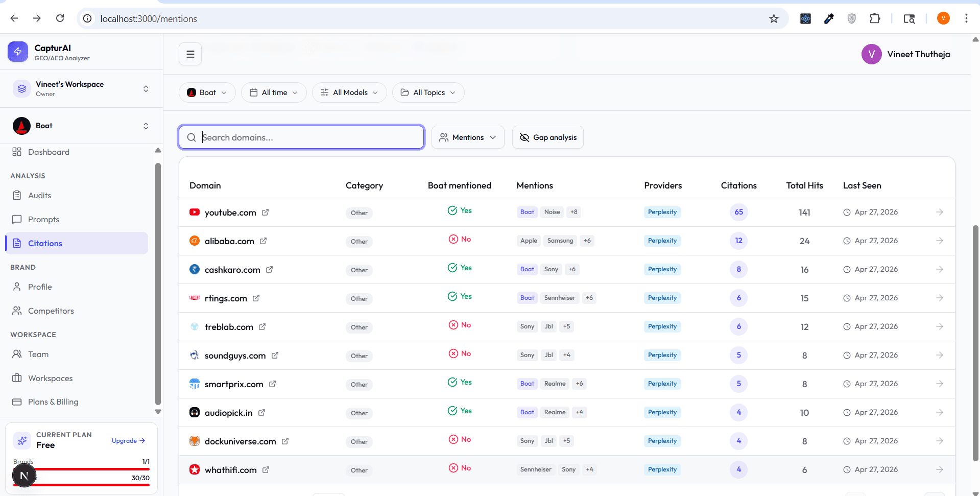Open the browser extensions puzzle icon
The image size is (980, 496).
pos(875,18)
